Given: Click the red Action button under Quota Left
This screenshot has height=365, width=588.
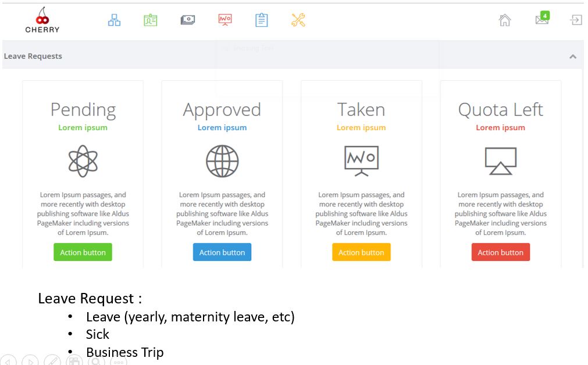Looking at the screenshot, I should tap(501, 252).
